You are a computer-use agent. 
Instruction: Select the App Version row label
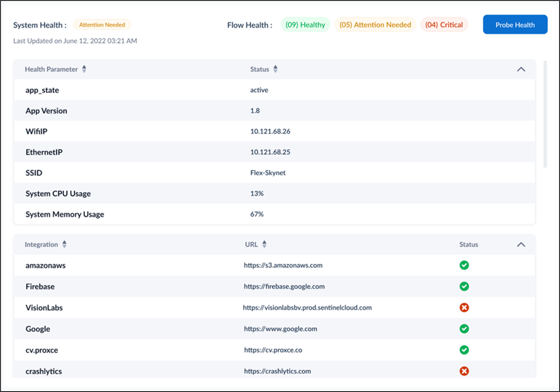tap(46, 111)
